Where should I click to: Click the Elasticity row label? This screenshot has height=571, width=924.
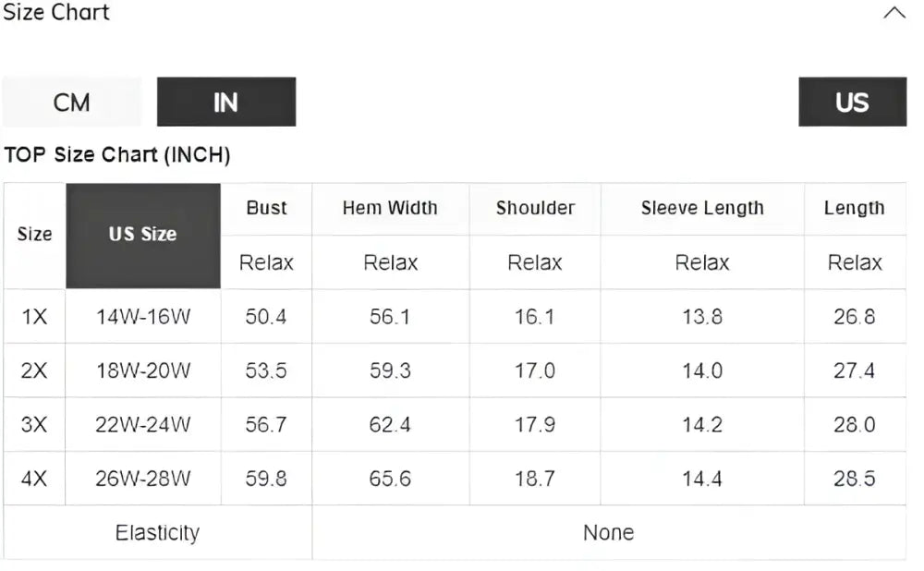click(x=157, y=533)
